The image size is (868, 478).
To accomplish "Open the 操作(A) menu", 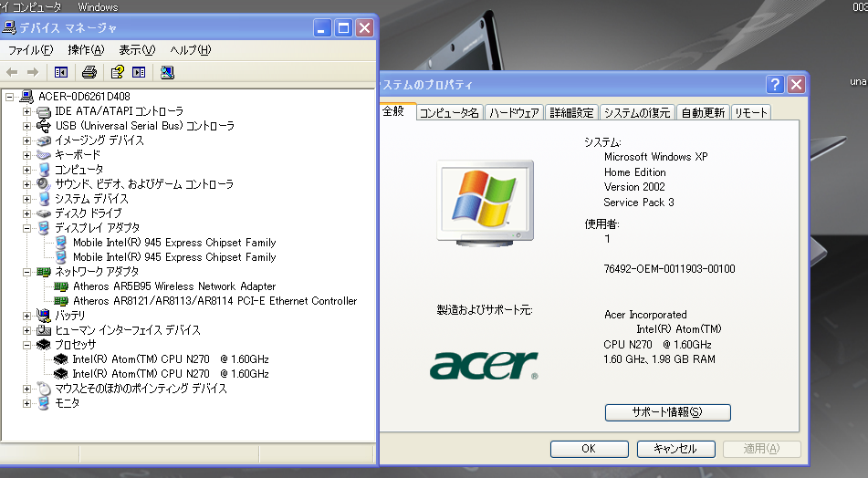I will pyautogui.click(x=86, y=50).
